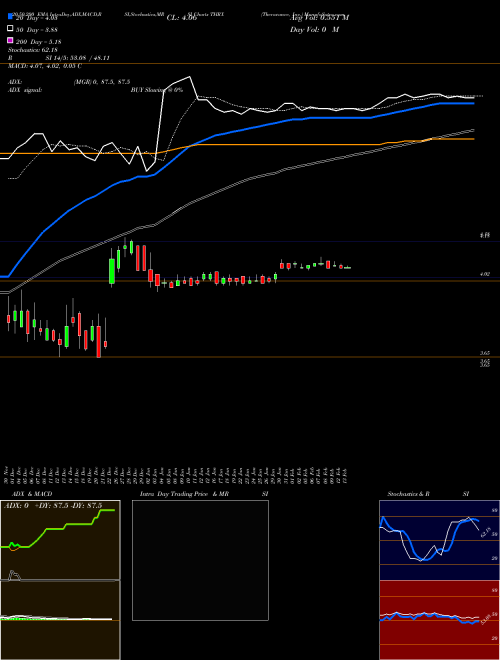Open the blue Stochastics sub-chart

tap(439, 540)
